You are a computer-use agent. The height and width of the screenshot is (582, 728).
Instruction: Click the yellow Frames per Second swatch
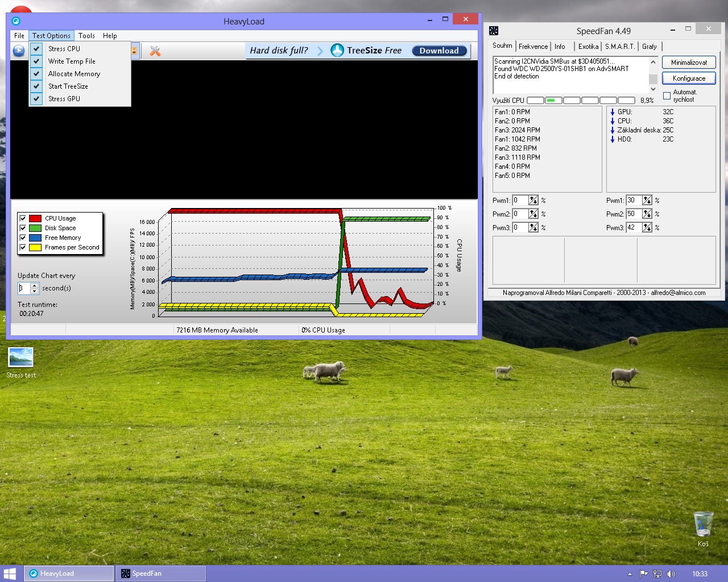pyautogui.click(x=35, y=247)
